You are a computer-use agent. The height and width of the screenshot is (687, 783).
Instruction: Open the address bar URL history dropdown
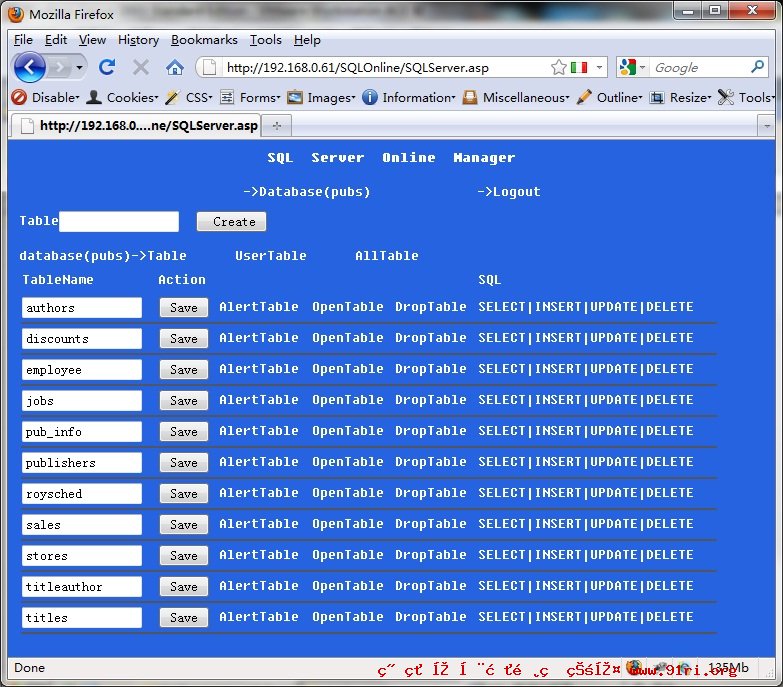tap(599, 67)
